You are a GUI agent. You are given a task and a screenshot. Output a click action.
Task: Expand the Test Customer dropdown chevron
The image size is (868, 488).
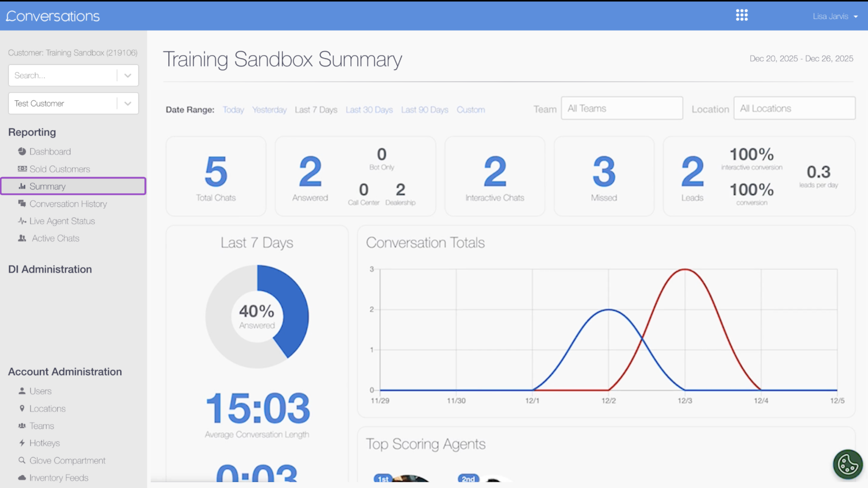coord(128,103)
